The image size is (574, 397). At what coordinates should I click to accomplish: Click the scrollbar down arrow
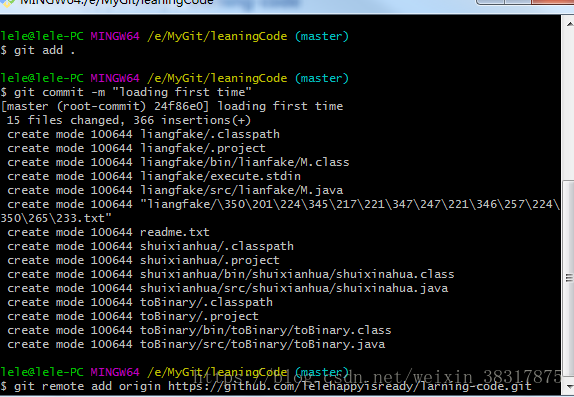pyautogui.click(x=569, y=387)
